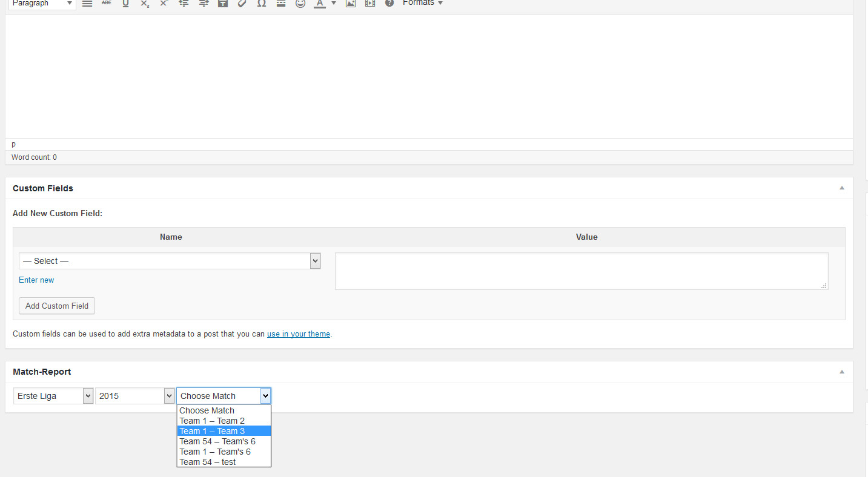Image resolution: width=868 pixels, height=477 pixels.
Task: Click the special character Omega icon
Action: tap(261, 3)
